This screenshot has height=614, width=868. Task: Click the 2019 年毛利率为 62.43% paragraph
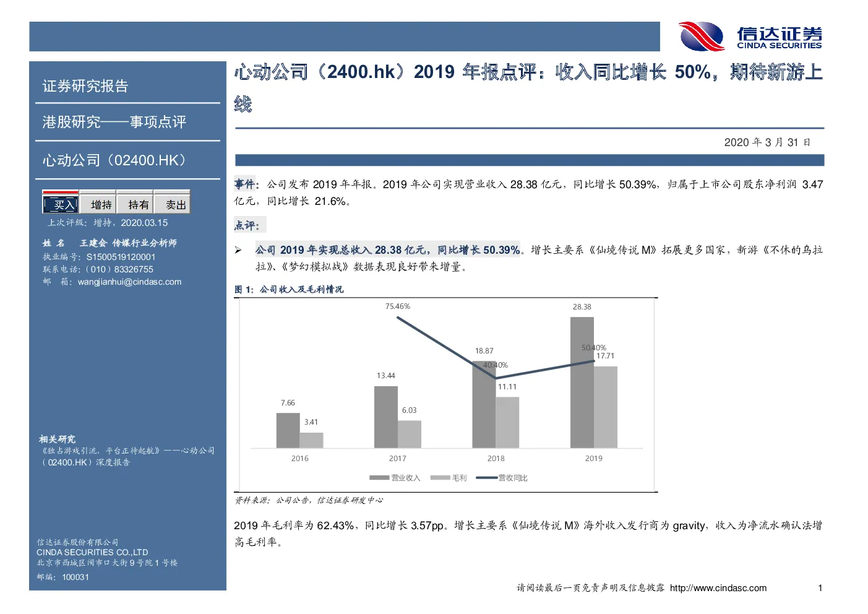coord(528,534)
